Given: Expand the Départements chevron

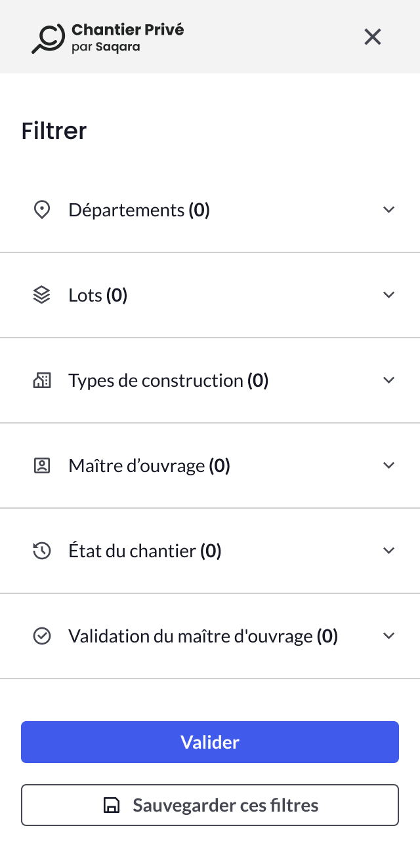Looking at the screenshot, I should click(x=388, y=210).
